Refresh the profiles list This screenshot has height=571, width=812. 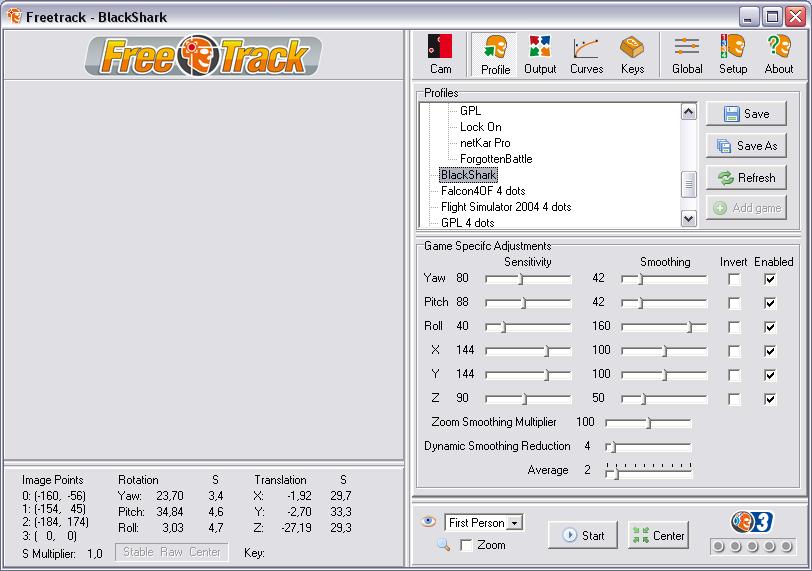click(746, 178)
